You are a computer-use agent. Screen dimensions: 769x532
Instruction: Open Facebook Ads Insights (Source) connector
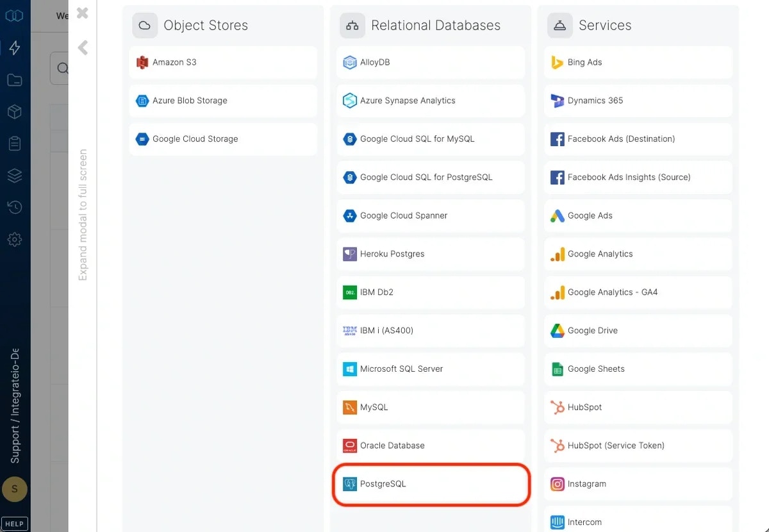click(x=638, y=177)
